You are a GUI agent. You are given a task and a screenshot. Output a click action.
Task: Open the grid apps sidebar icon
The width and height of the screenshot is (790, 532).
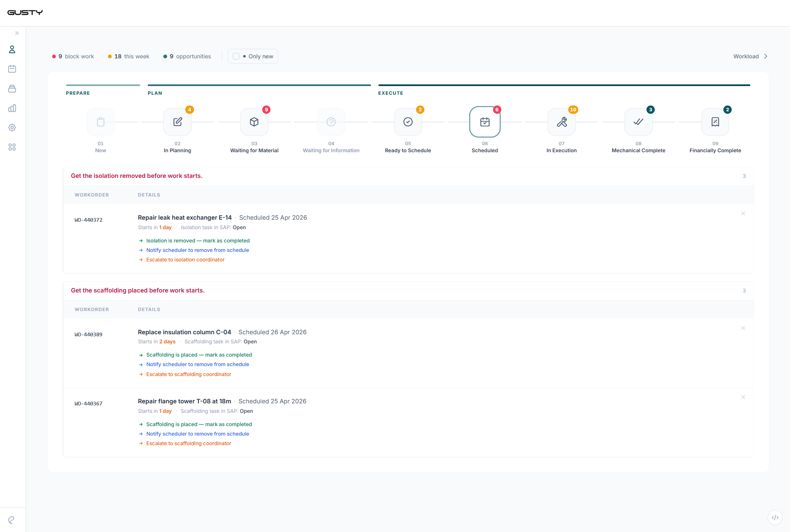(x=12, y=147)
